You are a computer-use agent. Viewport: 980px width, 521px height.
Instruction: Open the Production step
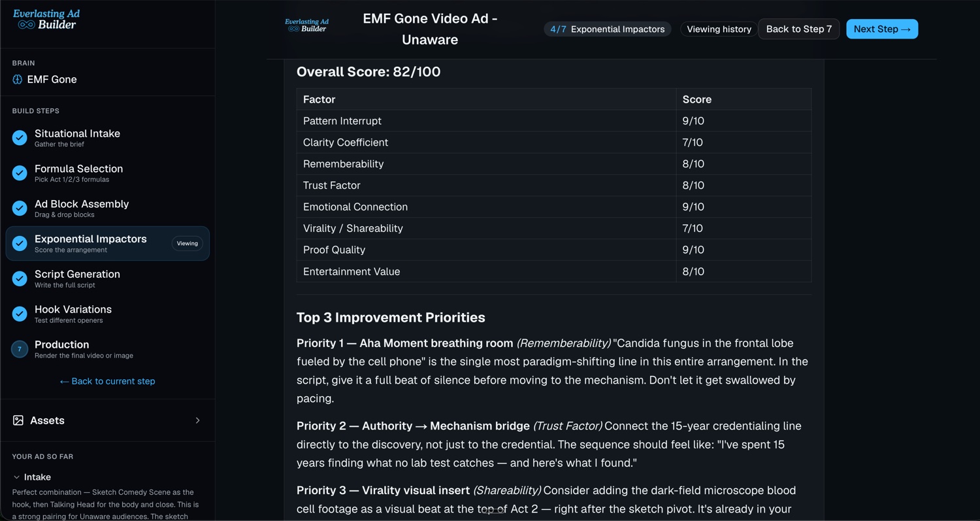(107, 349)
